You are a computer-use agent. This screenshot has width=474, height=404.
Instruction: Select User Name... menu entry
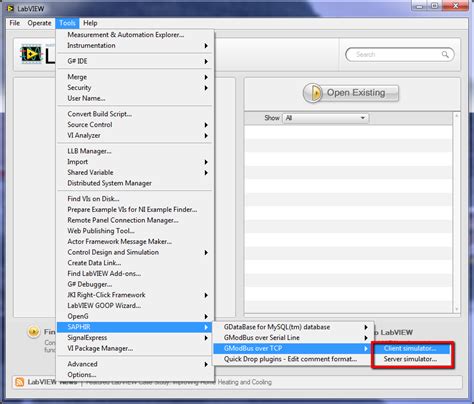tap(135, 98)
